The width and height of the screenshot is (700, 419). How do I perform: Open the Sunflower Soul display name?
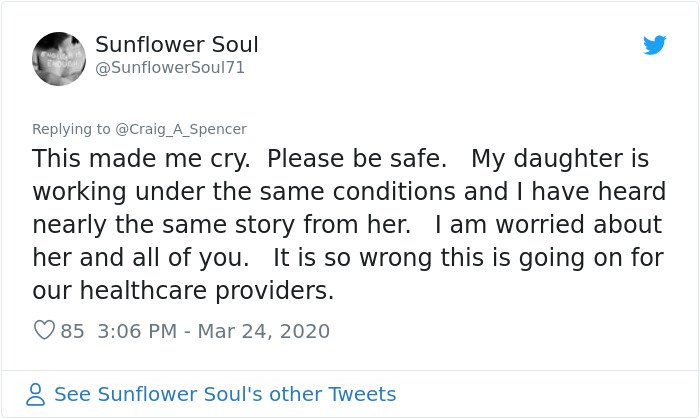pos(177,45)
